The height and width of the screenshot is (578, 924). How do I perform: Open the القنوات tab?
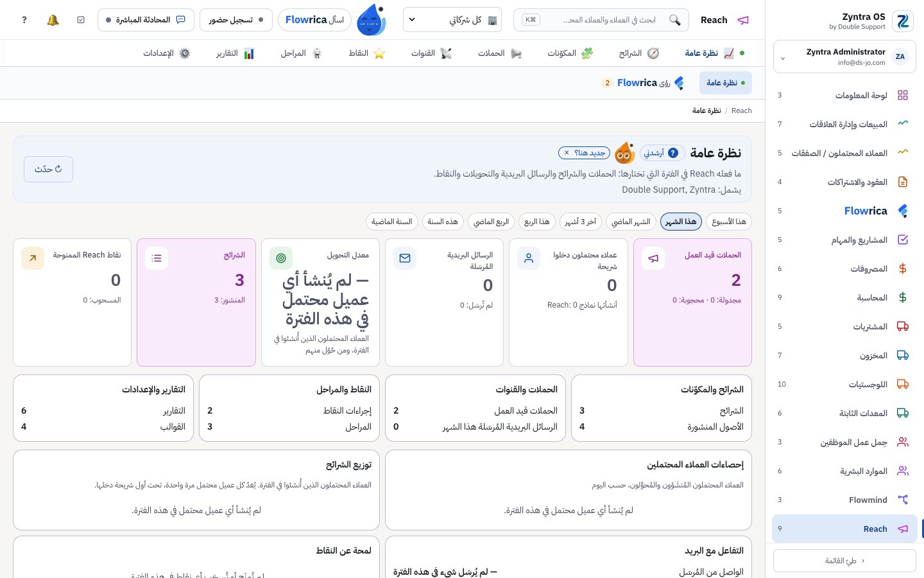coord(431,53)
